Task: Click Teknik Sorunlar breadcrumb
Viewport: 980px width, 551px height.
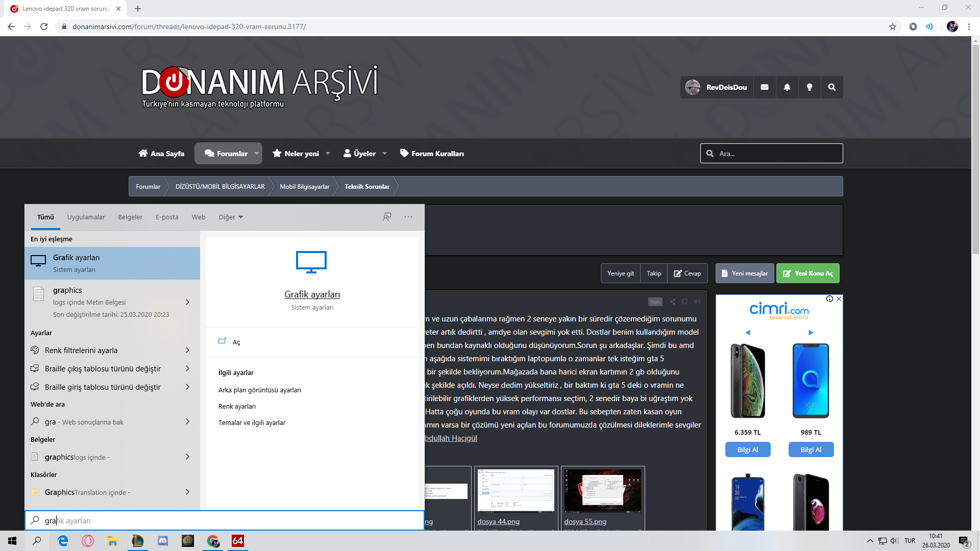Action: point(367,187)
